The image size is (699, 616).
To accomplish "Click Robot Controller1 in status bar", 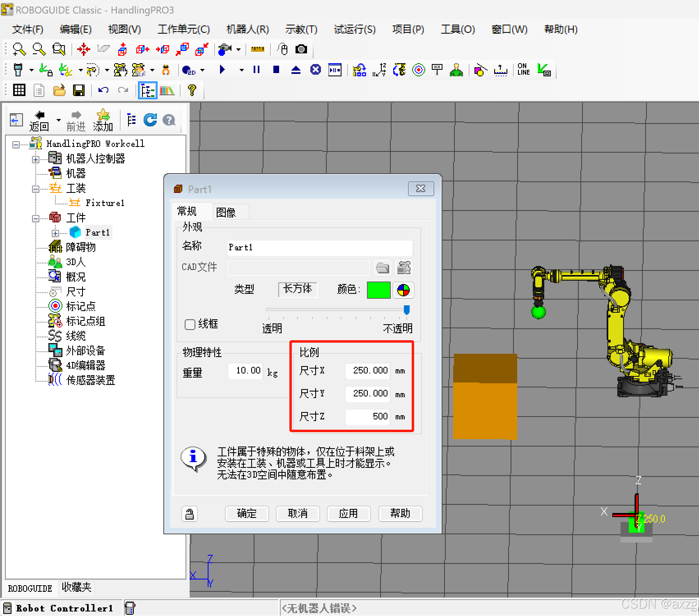I will 64,608.
